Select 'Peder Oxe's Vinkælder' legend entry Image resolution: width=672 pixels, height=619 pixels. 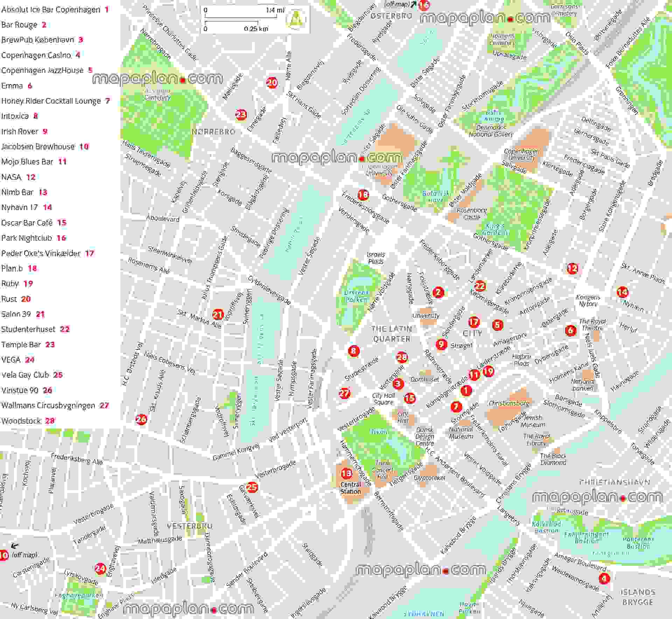[x=48, y=253]
